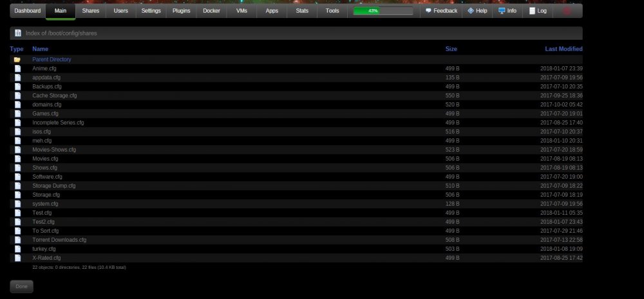Click the Done button

pyautogui.click(x=21, y=287)
